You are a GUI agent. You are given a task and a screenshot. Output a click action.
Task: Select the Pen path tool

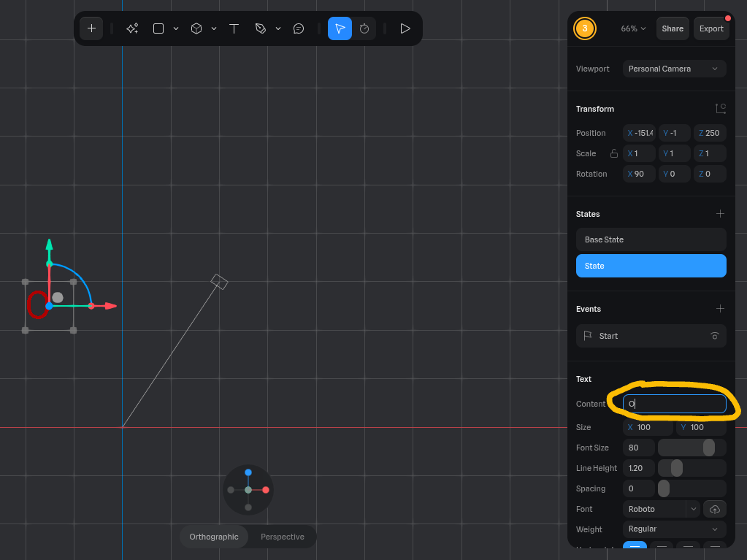pos(261,28)
